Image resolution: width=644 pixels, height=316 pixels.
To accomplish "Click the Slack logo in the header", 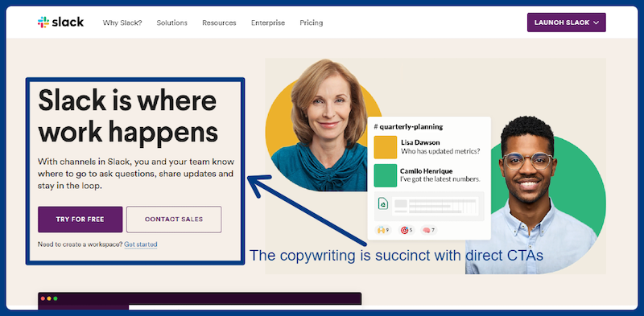I will [x=60, y=23].
